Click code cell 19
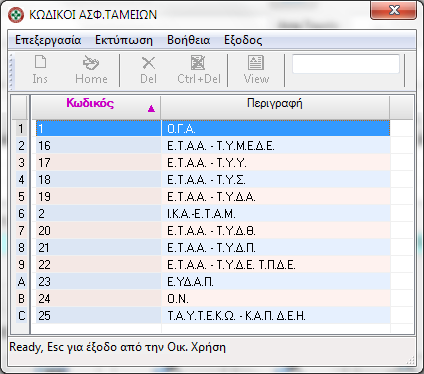The width and height of the screenshot is (424, 374). pyautogui.click(x=98, y=197)
